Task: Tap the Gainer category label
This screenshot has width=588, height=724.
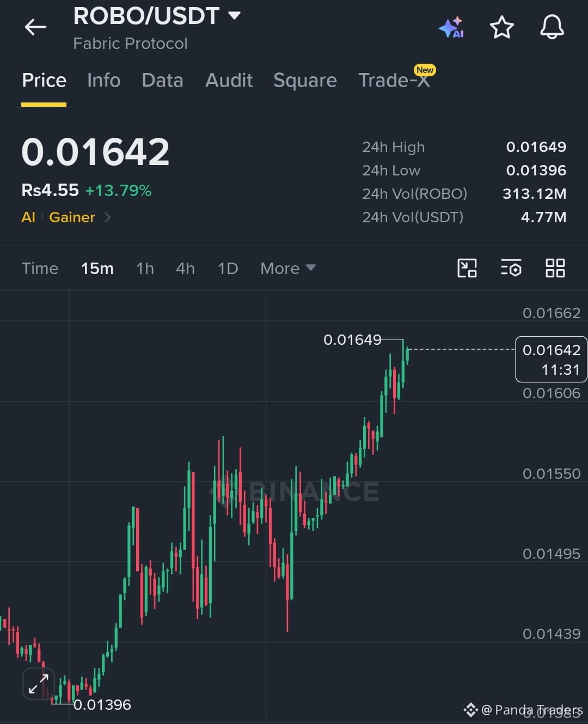Action: pyautogui.click(x=72, y=217)
